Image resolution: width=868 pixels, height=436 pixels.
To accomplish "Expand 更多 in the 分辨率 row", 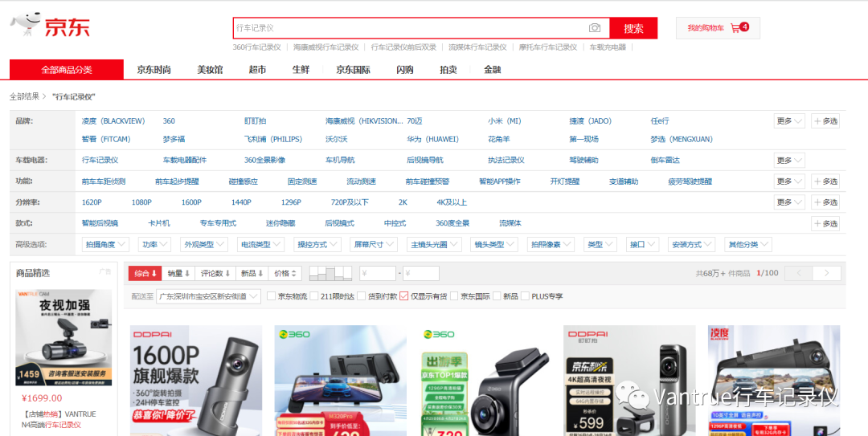I will (789, 202).
